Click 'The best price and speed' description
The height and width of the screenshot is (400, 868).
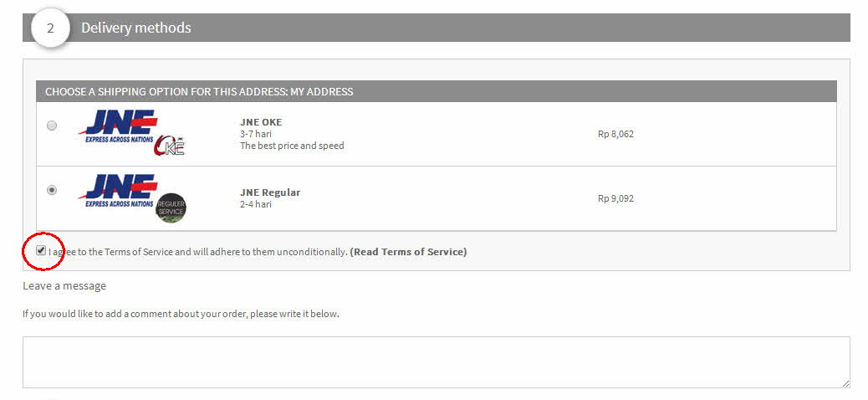[x=292, y=146]
